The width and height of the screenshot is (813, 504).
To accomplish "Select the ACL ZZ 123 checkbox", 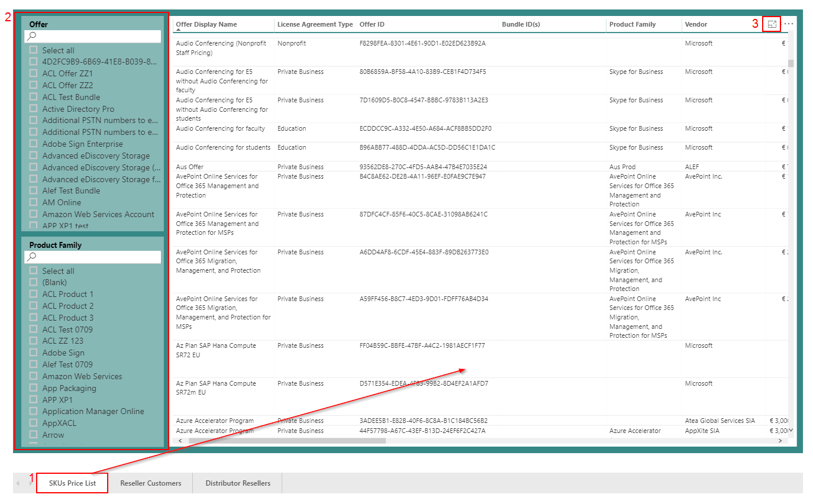I will (x=33, y=341).
